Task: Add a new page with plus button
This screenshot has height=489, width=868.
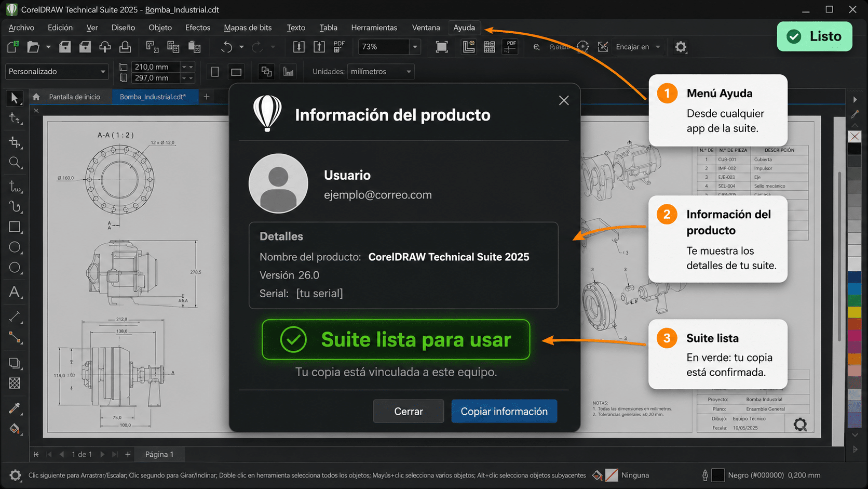Action: pos(128,454)
